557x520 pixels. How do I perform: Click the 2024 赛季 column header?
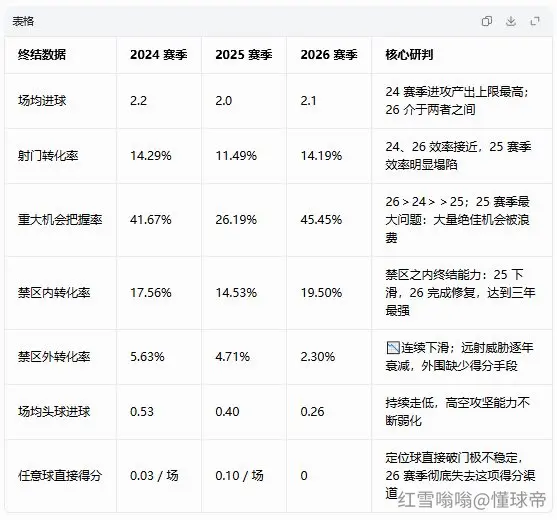pyautogui.click(x=158, y=55)
